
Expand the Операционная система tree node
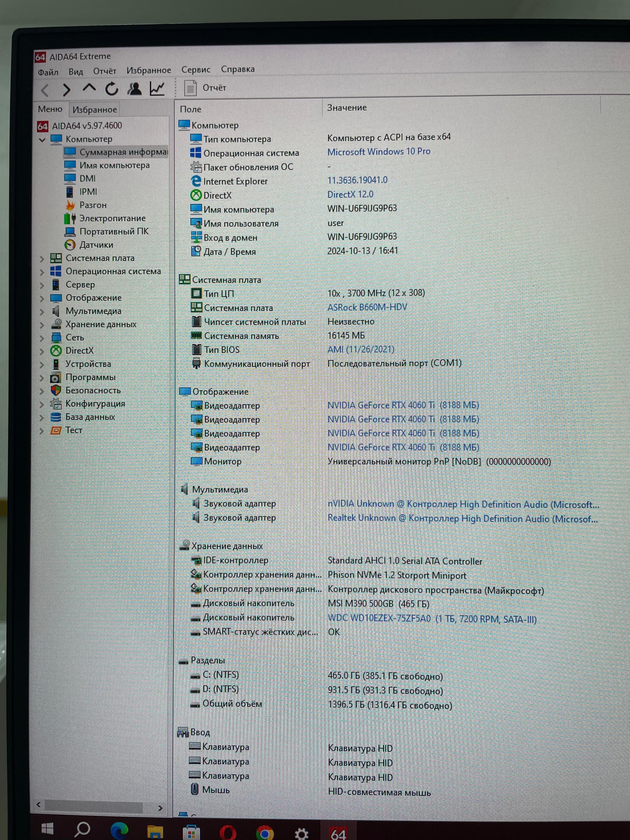tap(42, 272)
